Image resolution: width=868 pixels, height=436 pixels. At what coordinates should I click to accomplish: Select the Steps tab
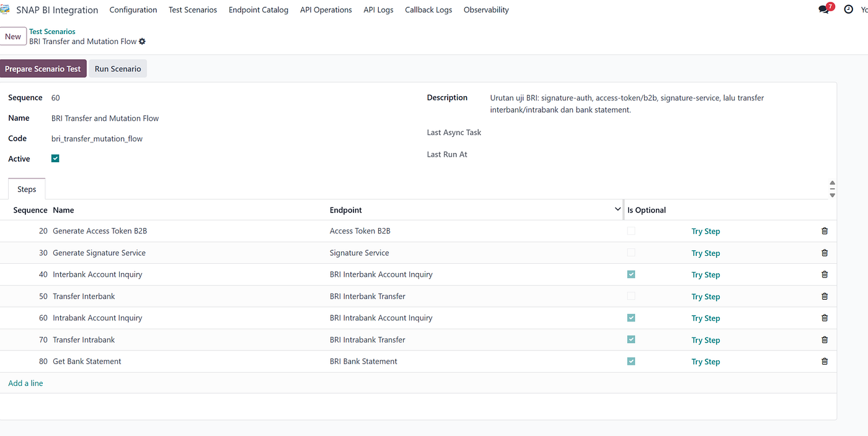tap(27, 189)
